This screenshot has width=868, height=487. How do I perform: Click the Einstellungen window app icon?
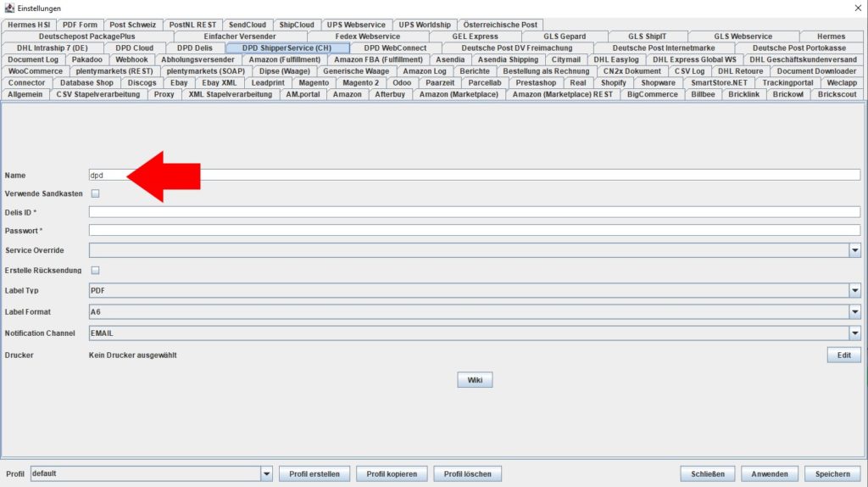pos(9,8)
